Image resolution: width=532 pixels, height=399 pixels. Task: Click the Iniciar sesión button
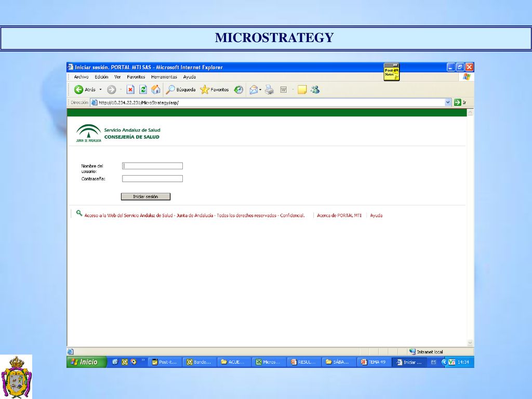(145, 196)
